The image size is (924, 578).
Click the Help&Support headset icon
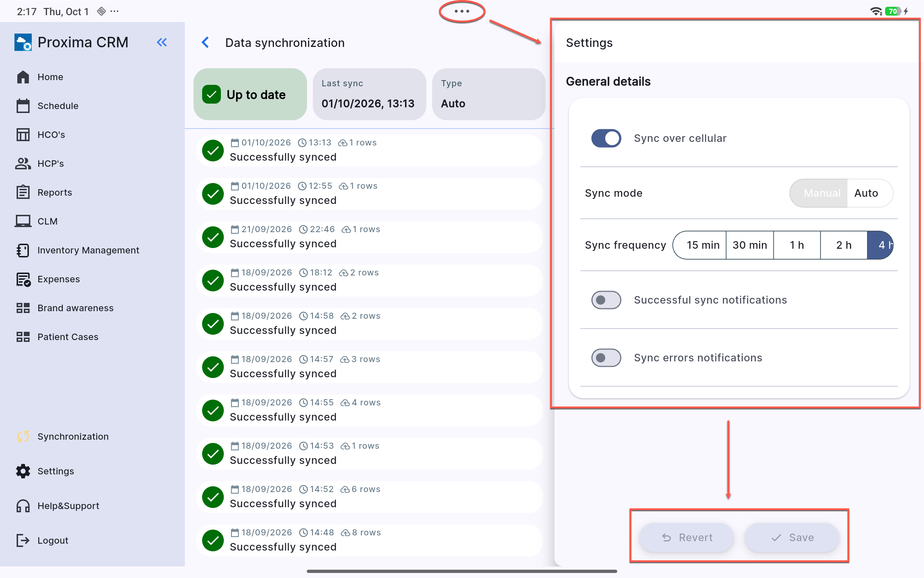click(x=23, y=506)
